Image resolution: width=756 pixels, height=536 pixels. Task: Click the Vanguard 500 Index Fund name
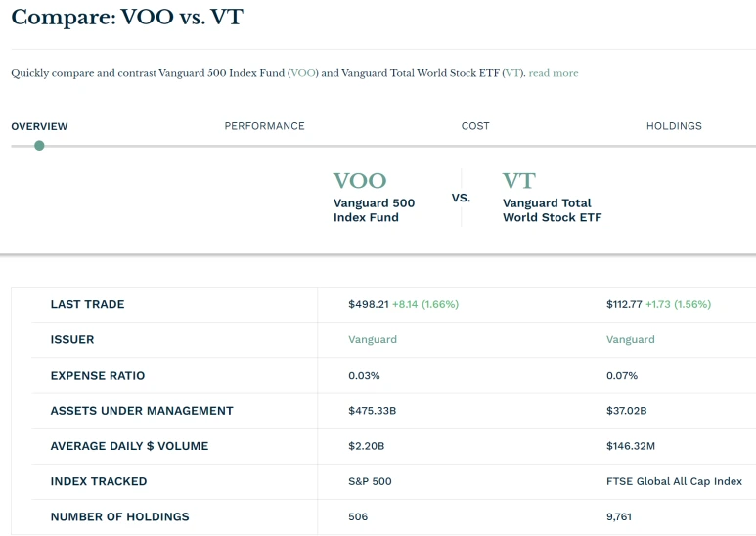(374, 210)
